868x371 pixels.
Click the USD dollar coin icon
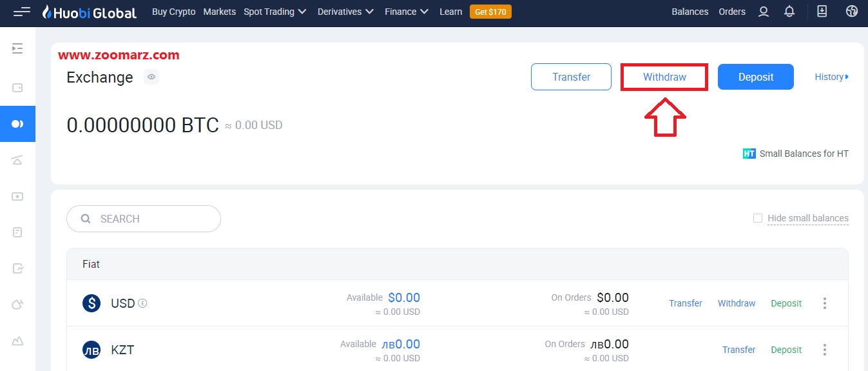[92, 303]
